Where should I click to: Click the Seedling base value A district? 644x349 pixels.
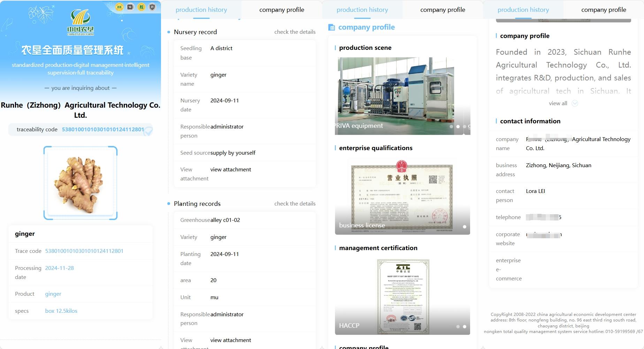pos(221,48)
